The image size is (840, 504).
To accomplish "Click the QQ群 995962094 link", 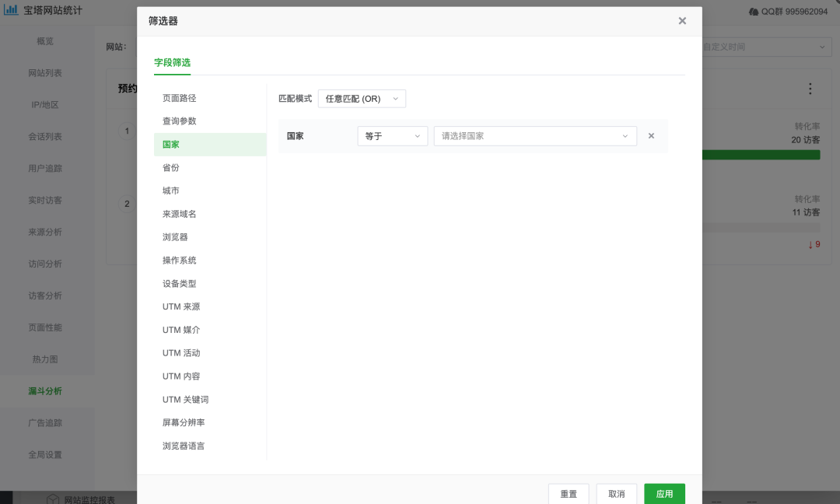I will pyautogui.click(x=788, y=11).
